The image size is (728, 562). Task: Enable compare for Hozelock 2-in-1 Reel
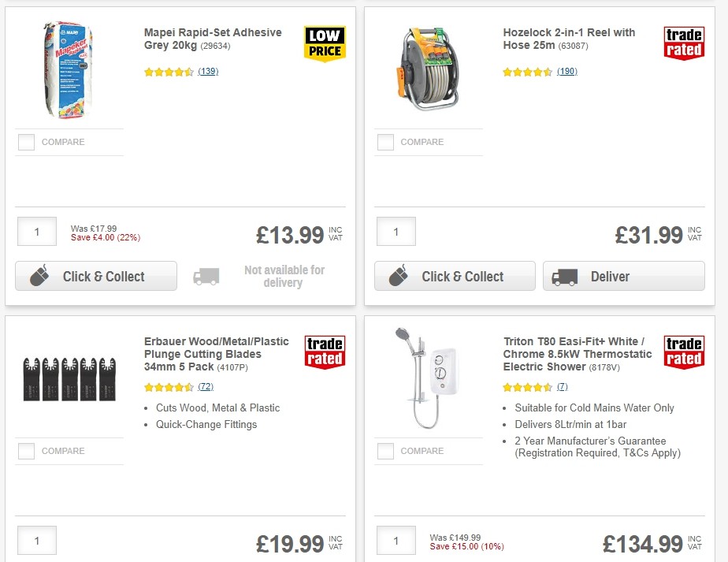click(x=385, y=142)
